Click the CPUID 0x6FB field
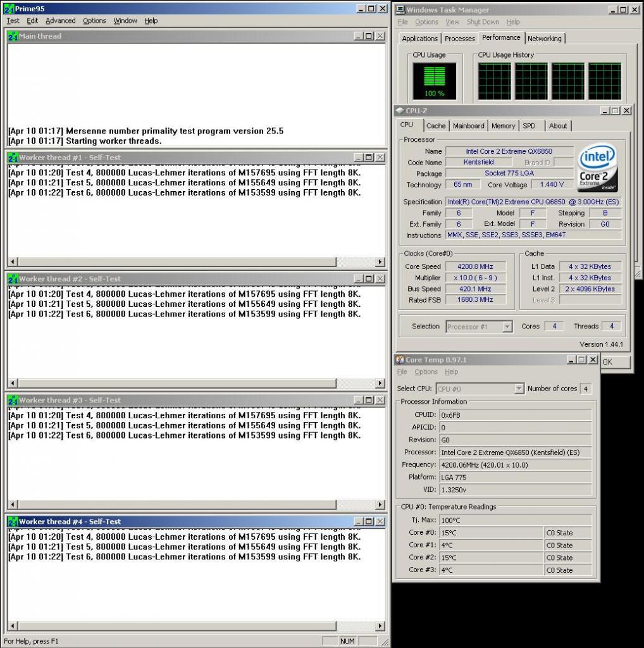Screen dimensions: 644x648 pos(515,415)
